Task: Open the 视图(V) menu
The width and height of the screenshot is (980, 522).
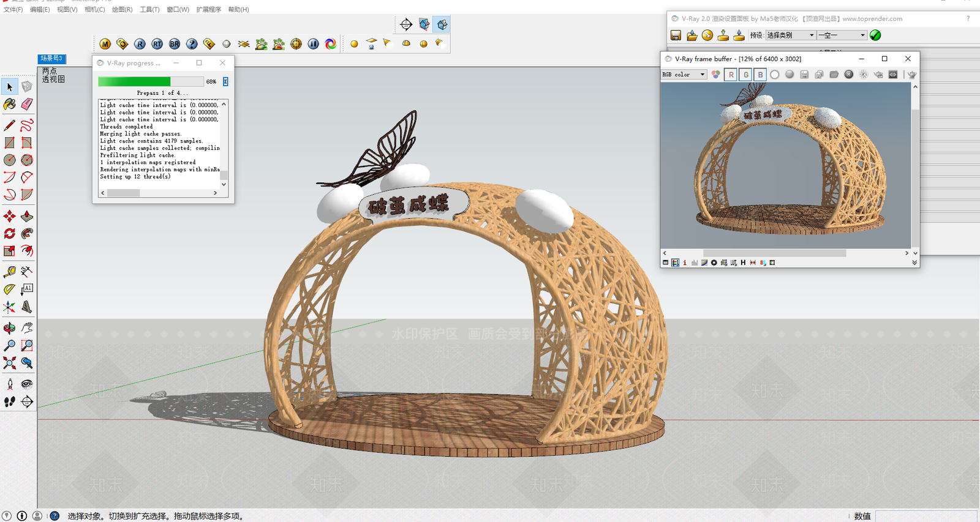Action: tap(67, 9)
